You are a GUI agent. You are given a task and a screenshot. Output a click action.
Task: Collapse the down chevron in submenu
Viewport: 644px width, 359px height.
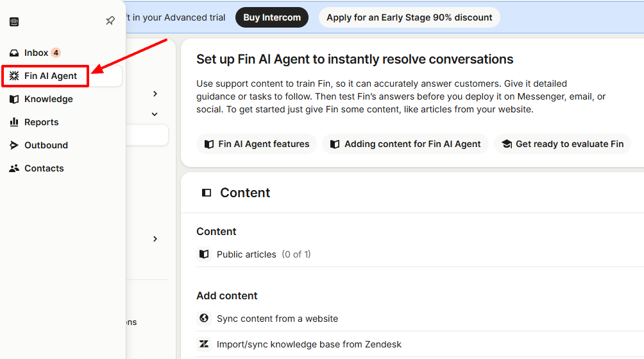coord(155,114)
